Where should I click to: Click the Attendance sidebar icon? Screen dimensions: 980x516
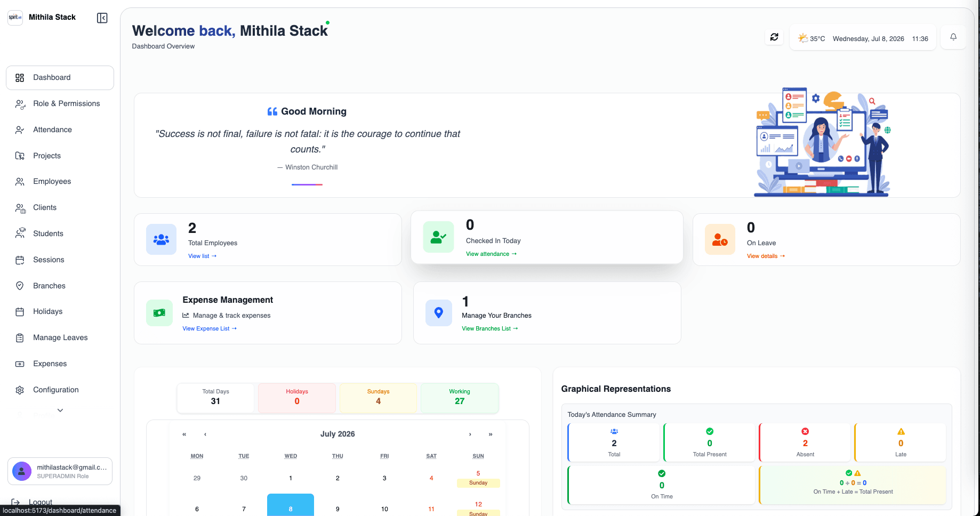pos(20,130)
